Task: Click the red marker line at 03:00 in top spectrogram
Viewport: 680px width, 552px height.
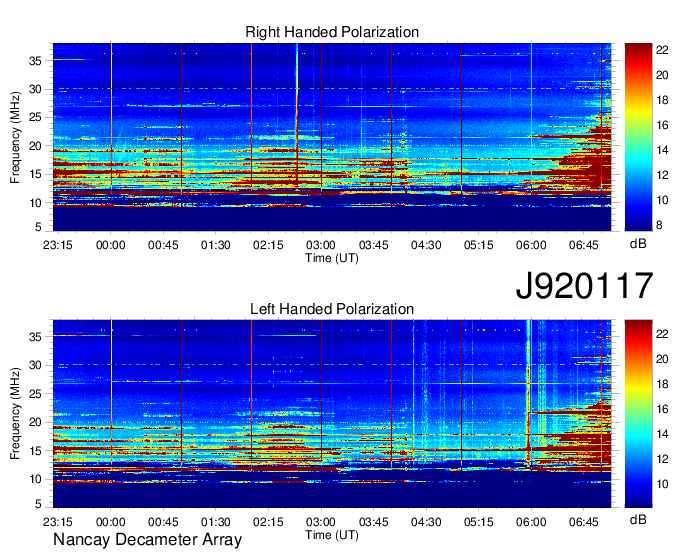Action: pyautogui.click(x=321, y=117)
